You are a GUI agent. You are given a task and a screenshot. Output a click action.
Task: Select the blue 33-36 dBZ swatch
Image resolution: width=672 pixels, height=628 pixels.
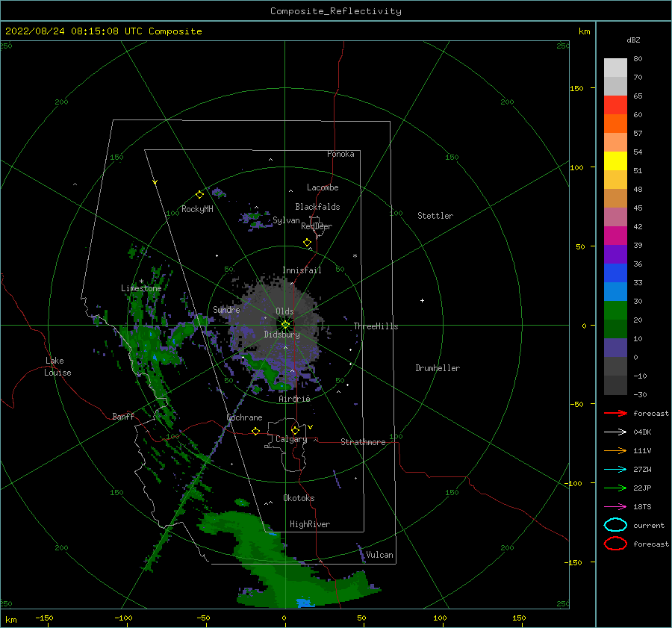coord(615,273)
